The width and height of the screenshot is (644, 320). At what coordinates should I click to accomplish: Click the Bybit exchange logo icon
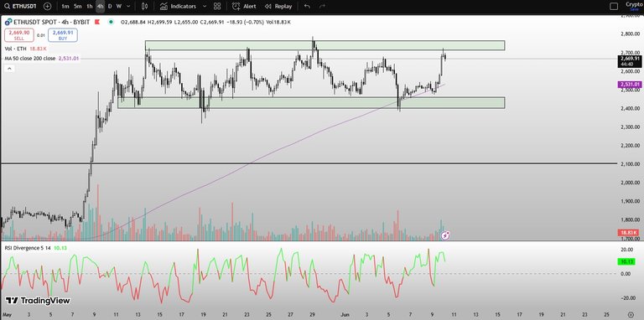8,22
